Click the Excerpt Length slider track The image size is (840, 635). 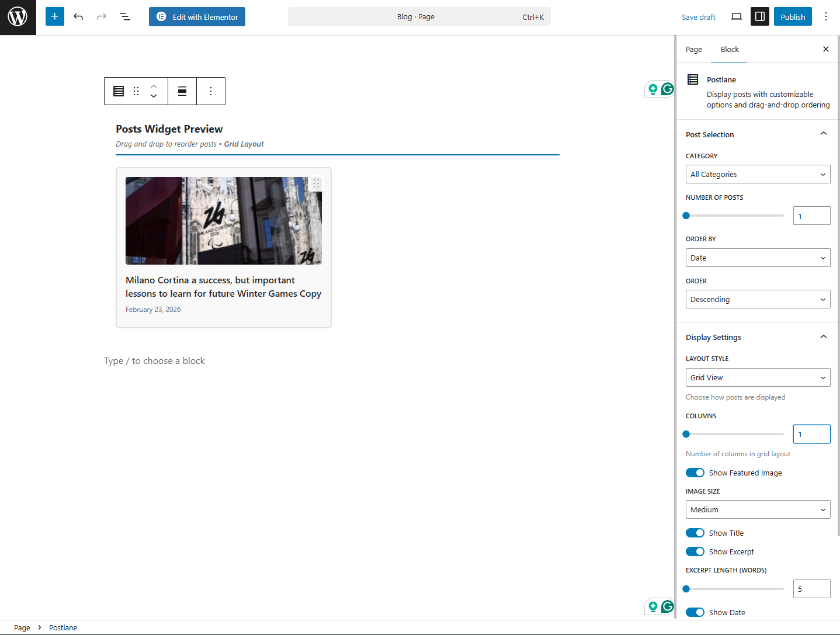tap(735, 589)
